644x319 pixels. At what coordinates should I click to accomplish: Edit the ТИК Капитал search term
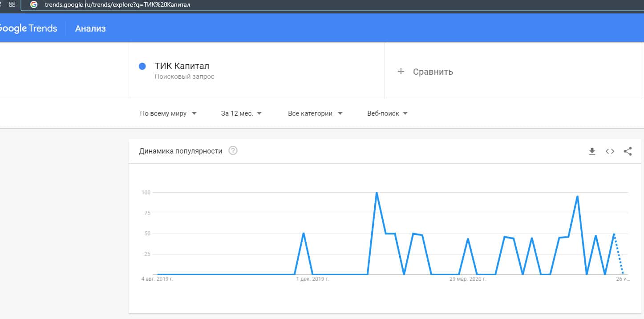click(182, 66)
